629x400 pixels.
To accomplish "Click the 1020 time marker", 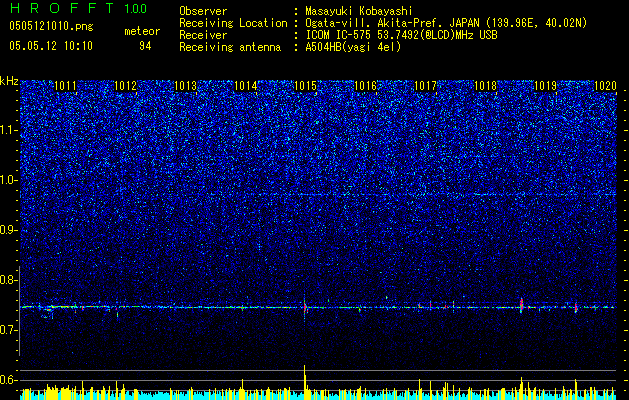I will pyautogui.click(x=605, y=86).
